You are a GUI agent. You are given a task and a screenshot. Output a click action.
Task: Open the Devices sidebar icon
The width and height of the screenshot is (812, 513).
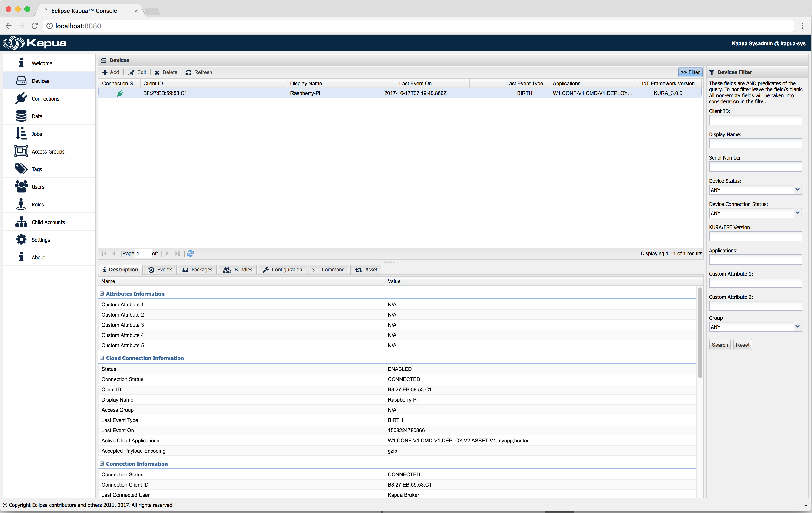[21, 81]
